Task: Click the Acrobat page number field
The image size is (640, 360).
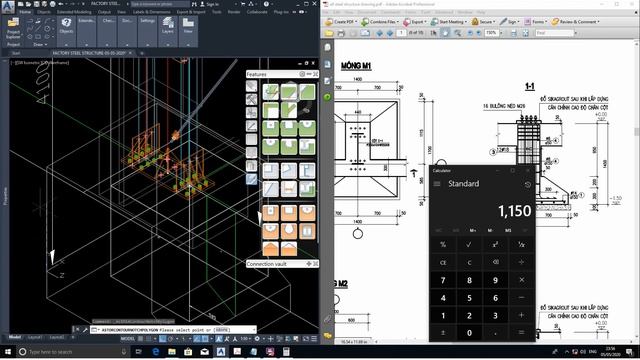Action: (402, 33)
